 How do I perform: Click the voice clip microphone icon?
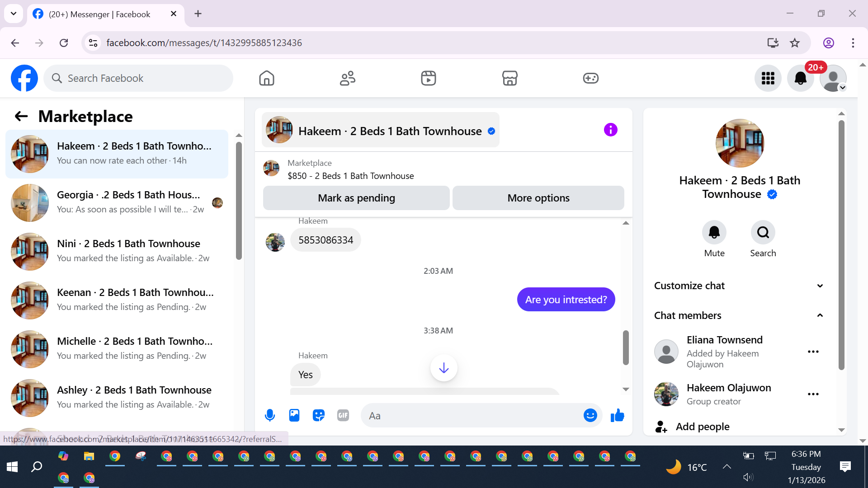coord(270,415)
